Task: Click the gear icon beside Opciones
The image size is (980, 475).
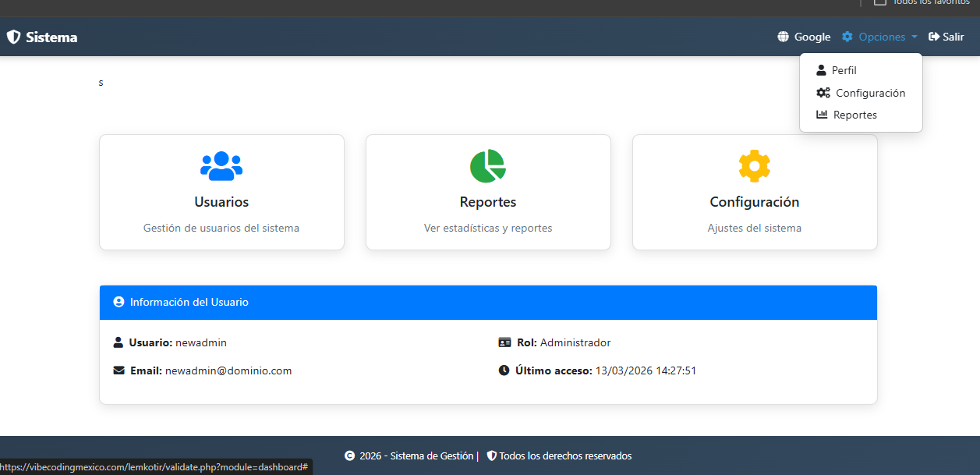Action: 847,37
